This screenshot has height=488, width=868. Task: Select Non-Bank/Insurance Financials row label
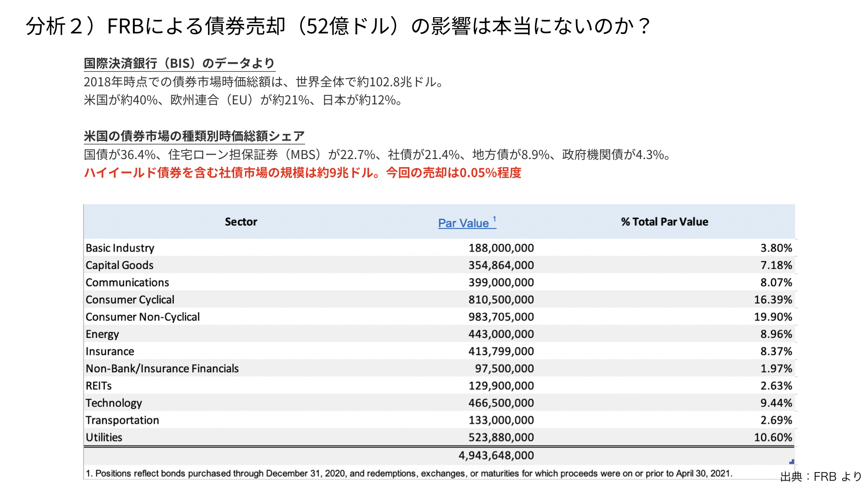click(x=162, y=369)
